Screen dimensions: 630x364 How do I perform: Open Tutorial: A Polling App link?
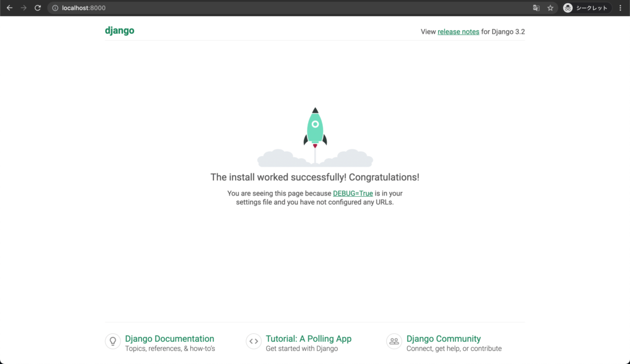[309, 339]
